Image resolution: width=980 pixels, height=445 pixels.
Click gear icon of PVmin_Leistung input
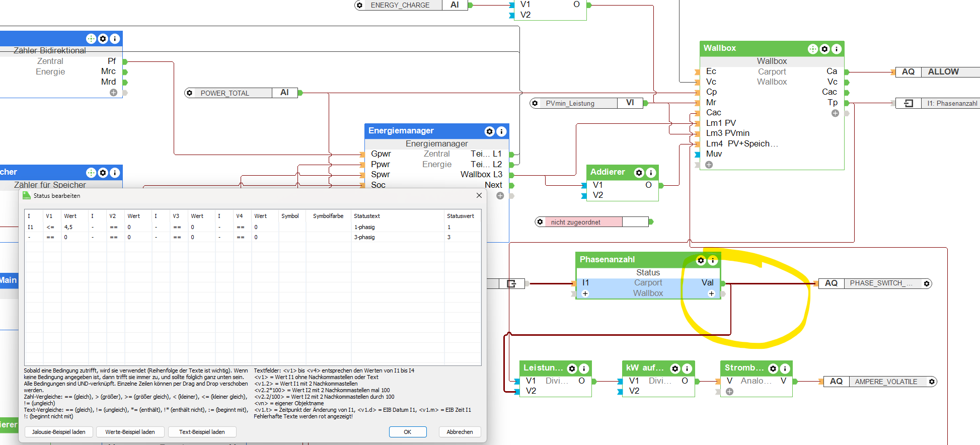click(535, 103)
